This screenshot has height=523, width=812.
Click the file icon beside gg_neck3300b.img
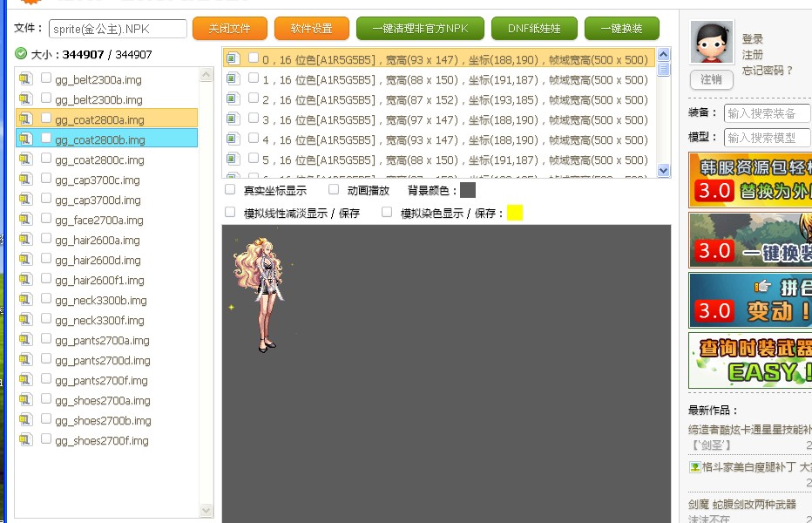[25, 300]
